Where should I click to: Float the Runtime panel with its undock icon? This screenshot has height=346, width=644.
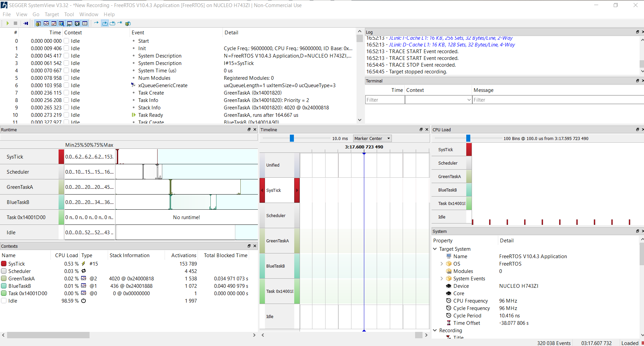(249, 130)
